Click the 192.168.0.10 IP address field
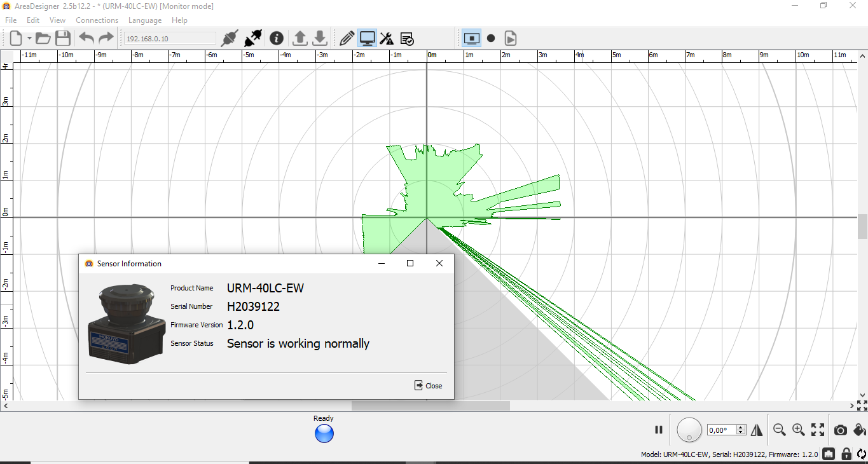868x464 pixels. point(170,39)
